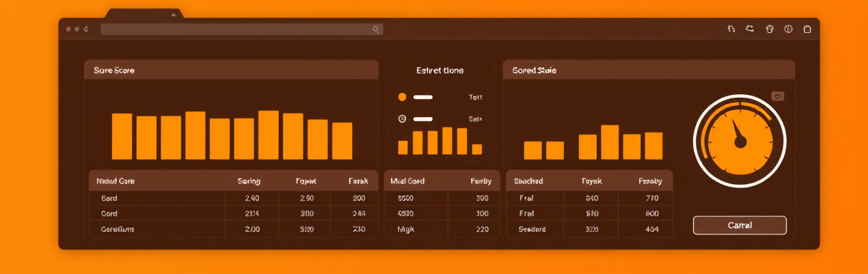Select the Garetlums row in the left table
Image resolution: width=868 pixels, height=274 pixels.
(x=233, y=230)
